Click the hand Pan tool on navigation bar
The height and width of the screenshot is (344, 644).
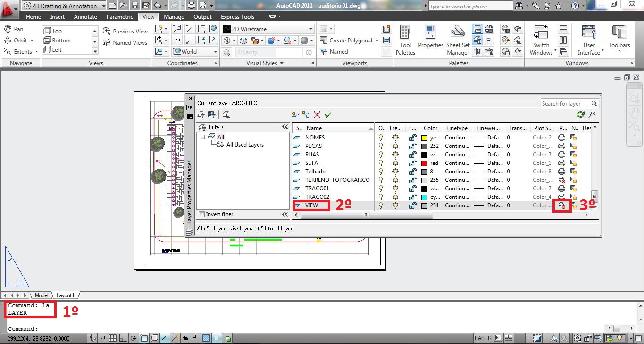coord(634,112)
